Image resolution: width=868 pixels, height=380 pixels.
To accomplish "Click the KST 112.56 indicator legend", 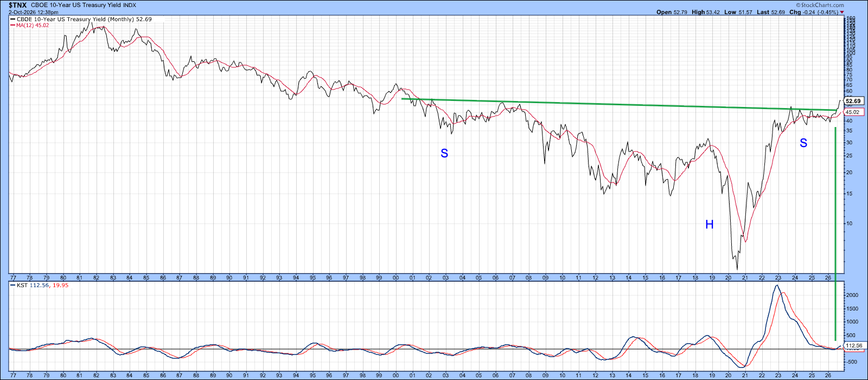I will tap(40, 285).
